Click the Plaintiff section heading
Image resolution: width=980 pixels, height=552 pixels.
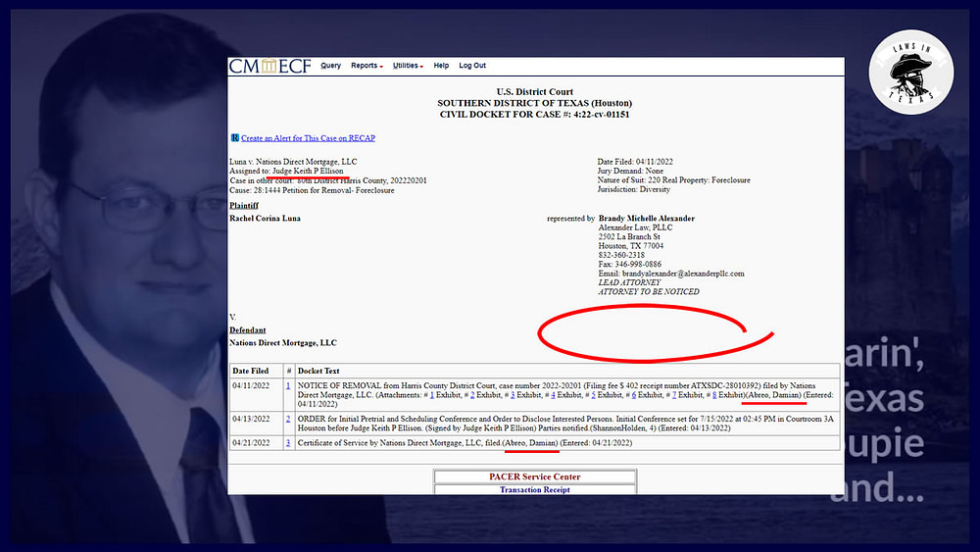244,206
